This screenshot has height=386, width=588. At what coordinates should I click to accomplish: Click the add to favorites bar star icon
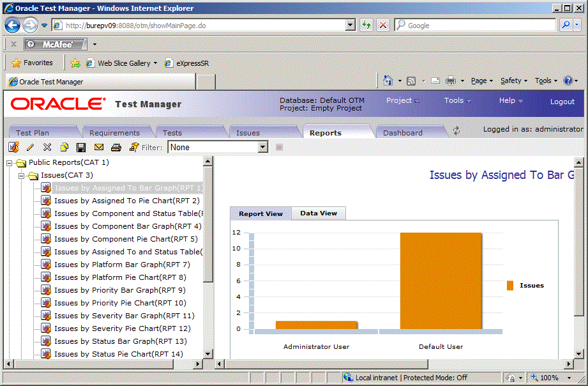coord(75,63)
